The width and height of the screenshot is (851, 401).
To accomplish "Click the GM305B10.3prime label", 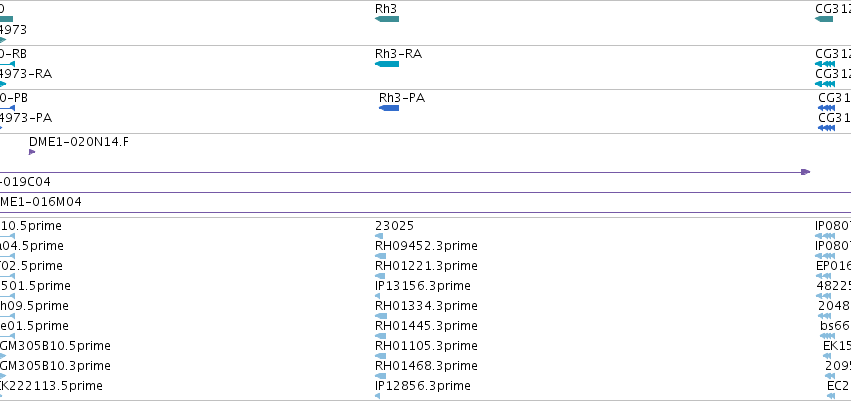I will (x=55, y=366).
